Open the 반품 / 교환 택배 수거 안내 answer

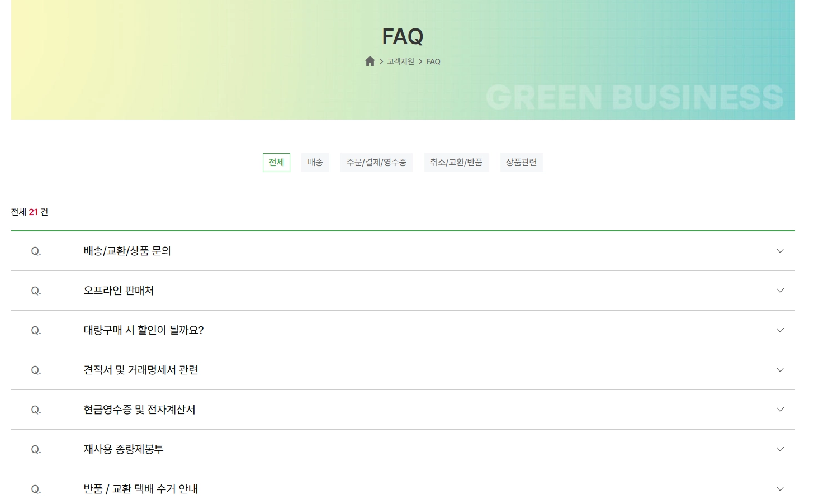point(780,488)
